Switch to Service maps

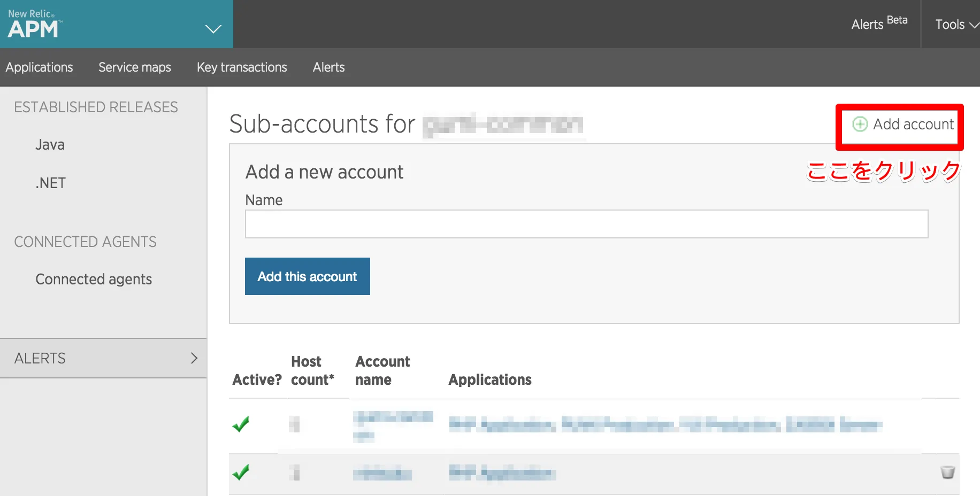pyautogui.click(x=135, y=67)
